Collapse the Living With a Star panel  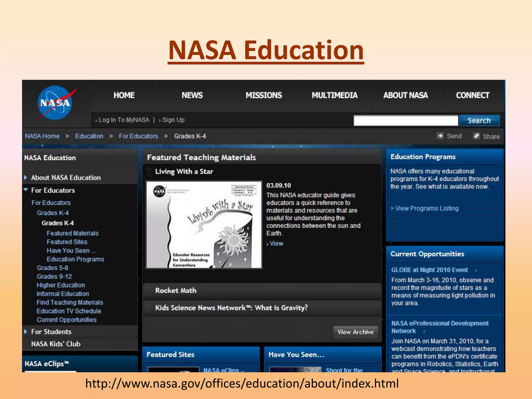262,172
